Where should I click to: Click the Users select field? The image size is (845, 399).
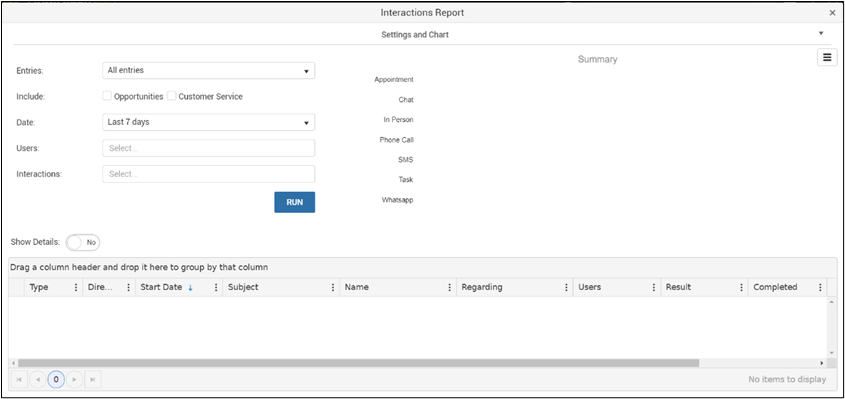pyautogui.click(x=209, y=148)
